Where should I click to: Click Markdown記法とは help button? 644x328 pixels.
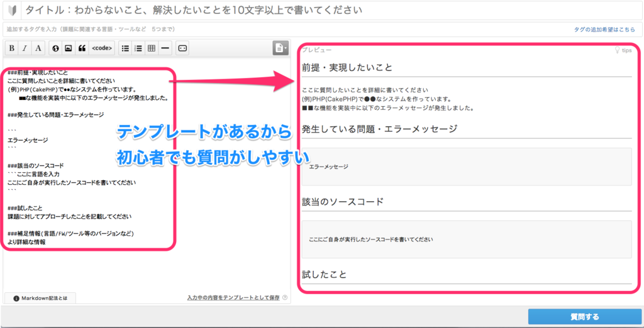point(40,298)
